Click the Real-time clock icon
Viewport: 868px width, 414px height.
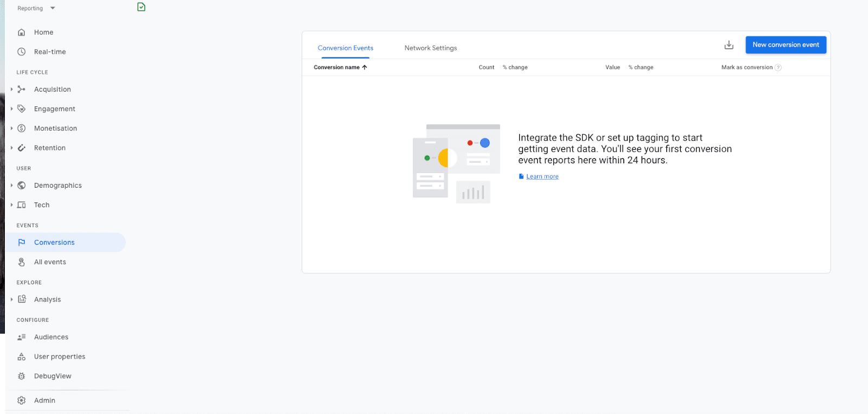(x=22, y=52)
